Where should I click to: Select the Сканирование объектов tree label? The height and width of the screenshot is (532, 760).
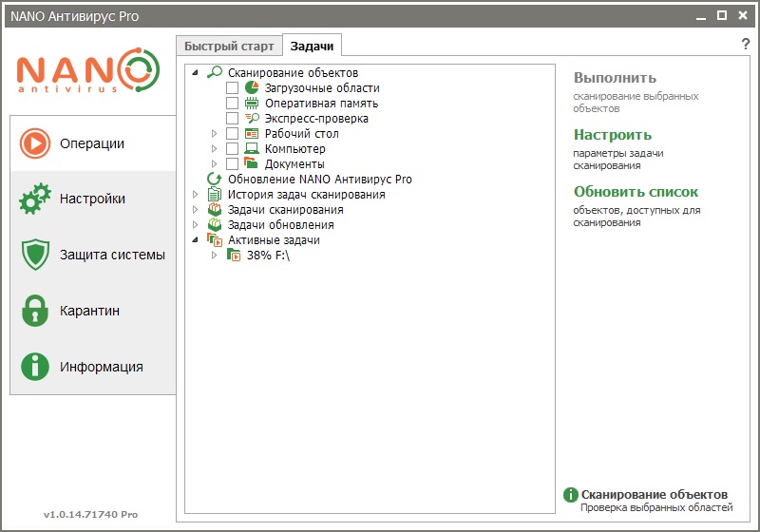293,73
